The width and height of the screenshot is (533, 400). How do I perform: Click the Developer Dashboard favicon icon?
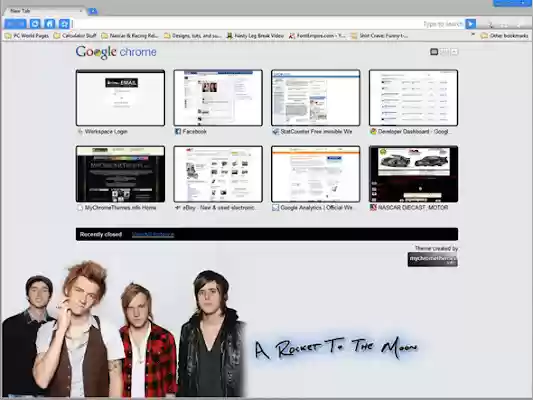point(373,132)
